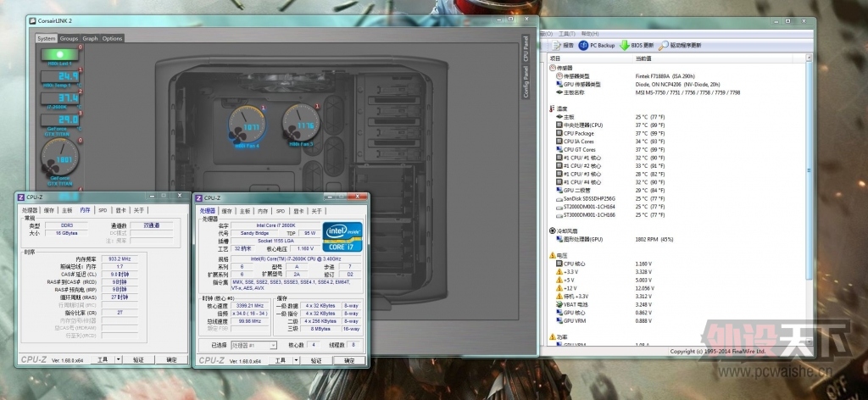Image resolution: width=868 pixels, height=400 pixels.
Task: Click the 报告 report icon in AIDA64 toolbar
Action: click(556, 46)
